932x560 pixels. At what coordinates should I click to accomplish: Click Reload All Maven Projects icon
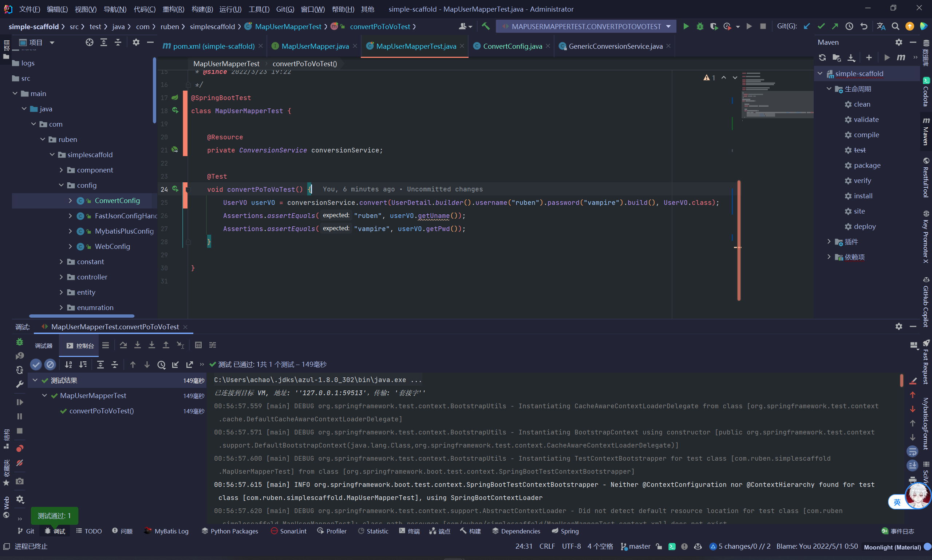(x=822, y=57)
